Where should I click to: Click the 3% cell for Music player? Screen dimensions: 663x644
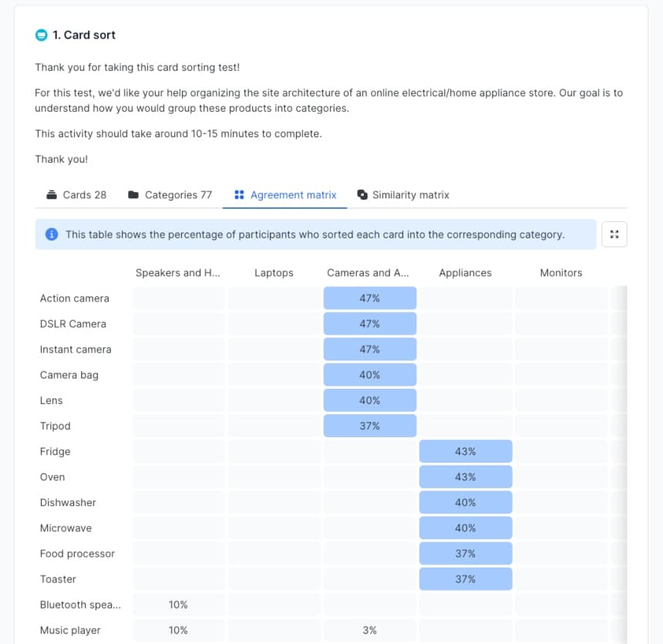(369, 630)
